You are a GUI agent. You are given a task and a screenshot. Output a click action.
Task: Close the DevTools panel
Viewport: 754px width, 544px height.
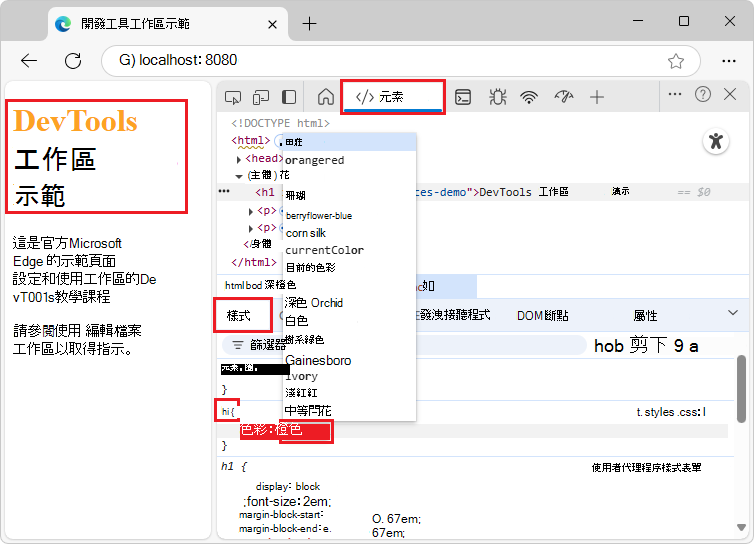tap(730, 94)
